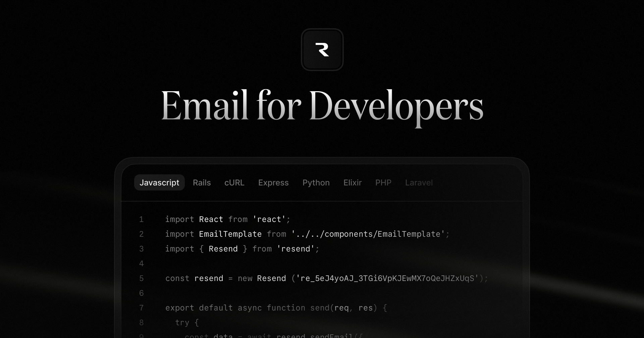Click the Resend logo icon

[x=322, y=49]
